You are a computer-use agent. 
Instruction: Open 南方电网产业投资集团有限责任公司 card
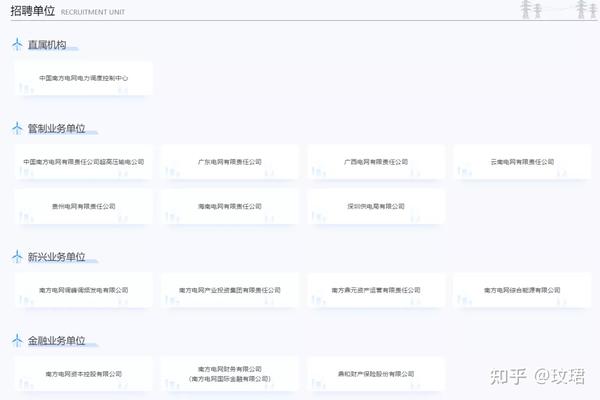[x=230, y=290]
